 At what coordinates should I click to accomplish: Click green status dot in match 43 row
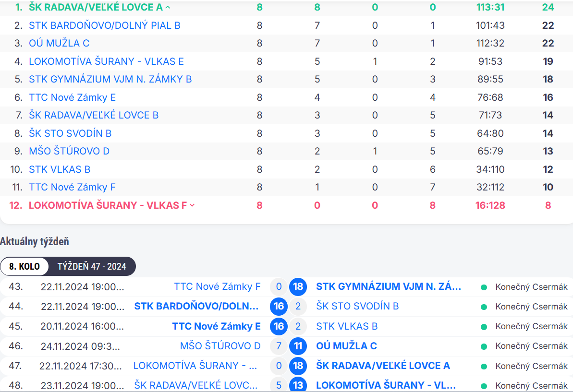484,287
